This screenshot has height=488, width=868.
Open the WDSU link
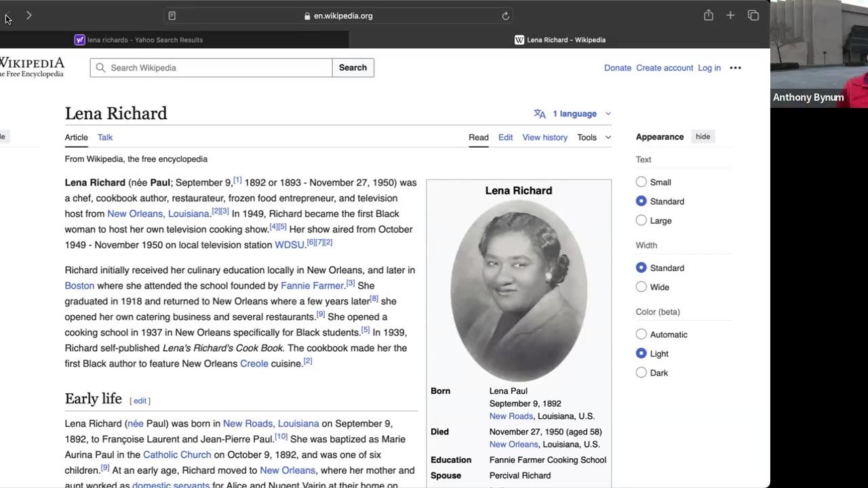(x=290, y=245)
